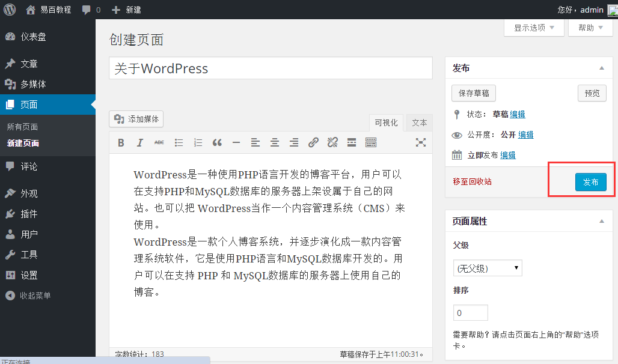Click the WordPress logo icon
The image size is (618, 364).
click(x=10, y=10)
